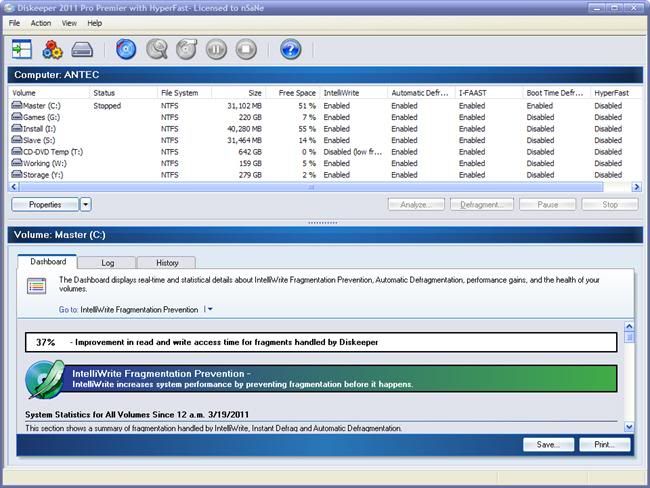Click the CD-DVD Temp (T:) drive icon
The image size is (650, 488).
point(17,151)
